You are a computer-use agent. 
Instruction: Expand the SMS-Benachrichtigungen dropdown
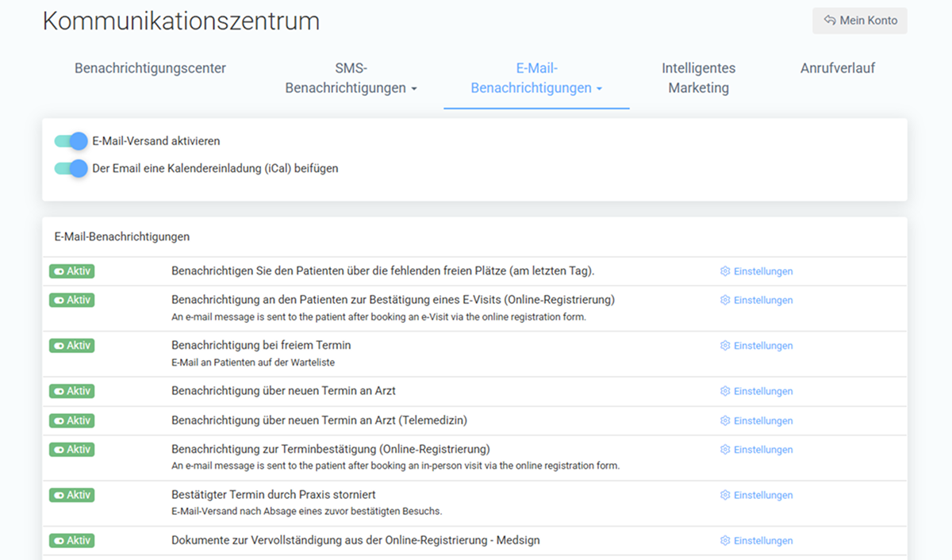351,78
